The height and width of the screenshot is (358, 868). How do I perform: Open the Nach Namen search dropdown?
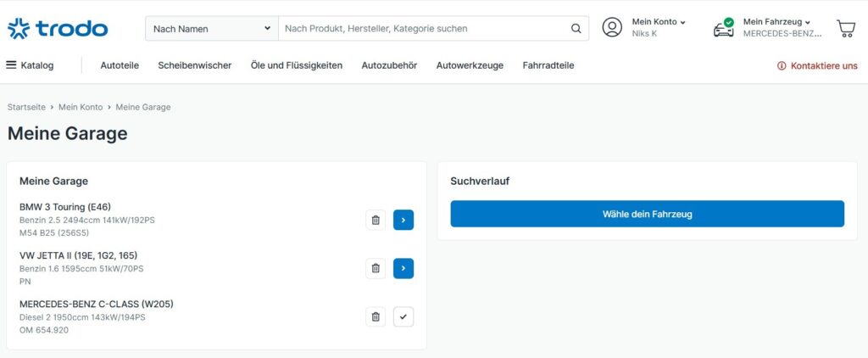pyautogui.click(x=211, y=28)
